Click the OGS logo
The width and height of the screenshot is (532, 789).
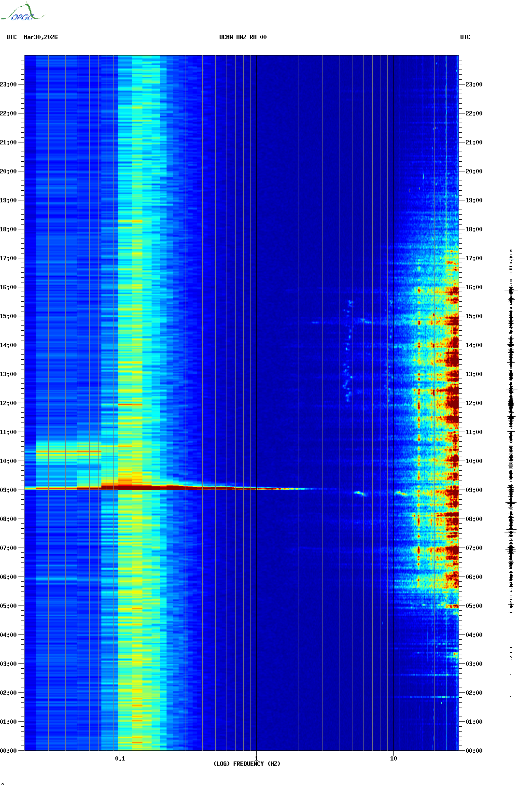pyautogui.click(x=22, y=12)
